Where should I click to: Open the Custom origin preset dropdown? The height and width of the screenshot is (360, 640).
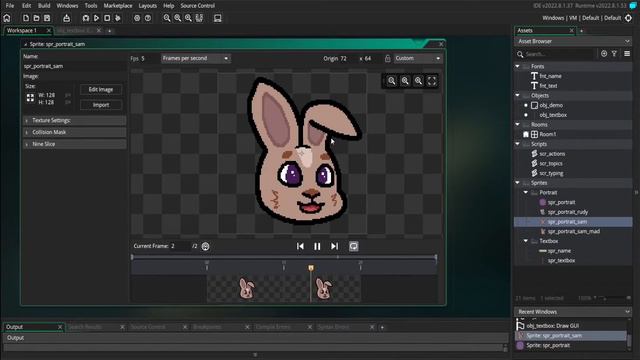[x=418, y=58]
